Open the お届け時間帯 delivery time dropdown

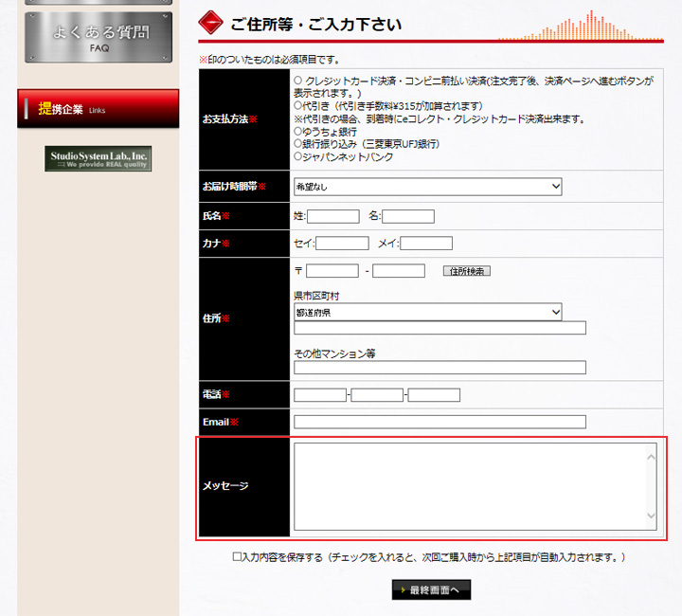tap(428, 187)
